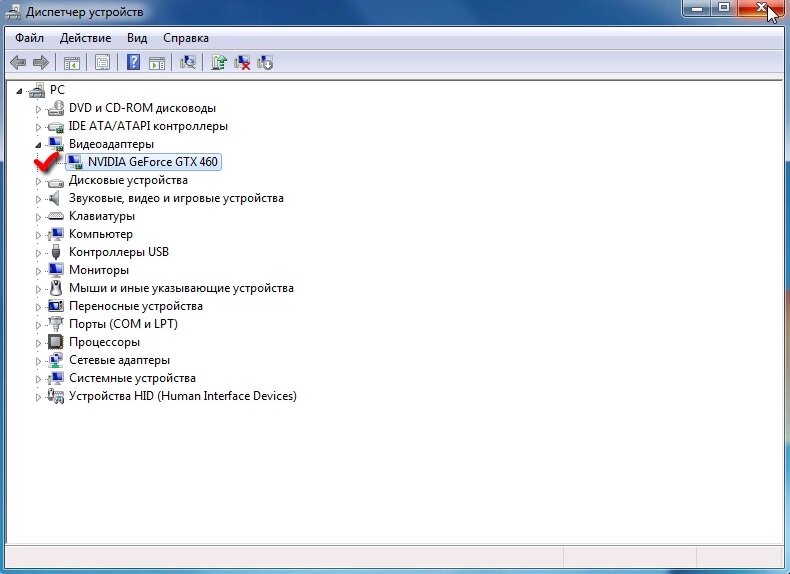The width and height of the screenshot is (790, 574).
Task: Open Properties via the toolbar sheet icon
Action: [102, 62]
